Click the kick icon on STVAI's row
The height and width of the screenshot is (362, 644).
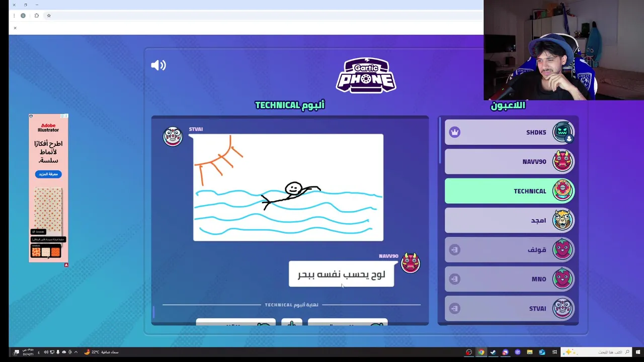(x=455, y=308)
